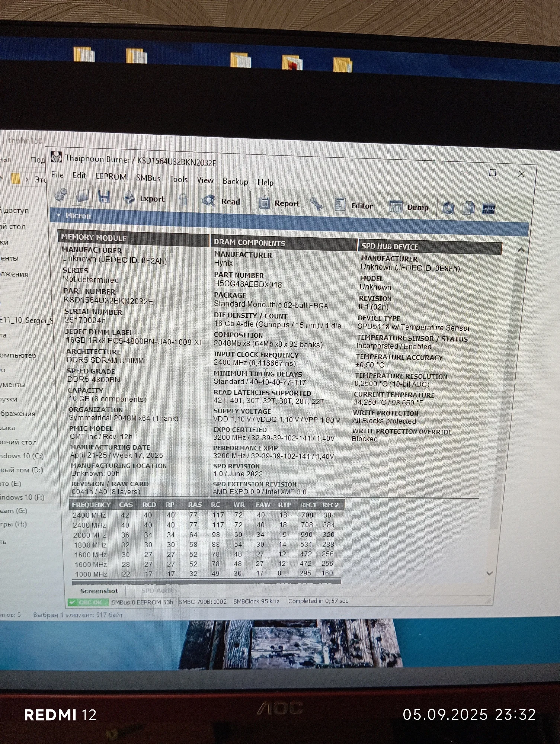Open the (H:) drive in Explorer's sidebar

[x=13, y=525]
